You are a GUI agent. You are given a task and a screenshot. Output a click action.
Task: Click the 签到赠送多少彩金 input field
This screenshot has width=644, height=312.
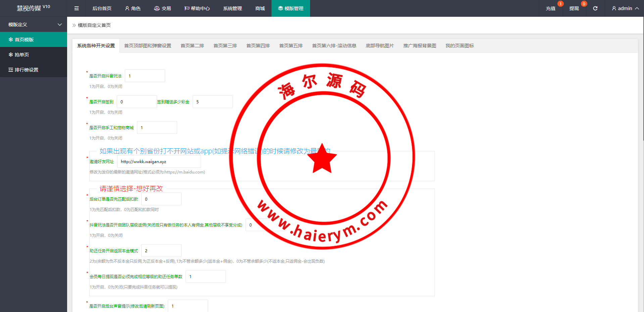coord(212,102)
